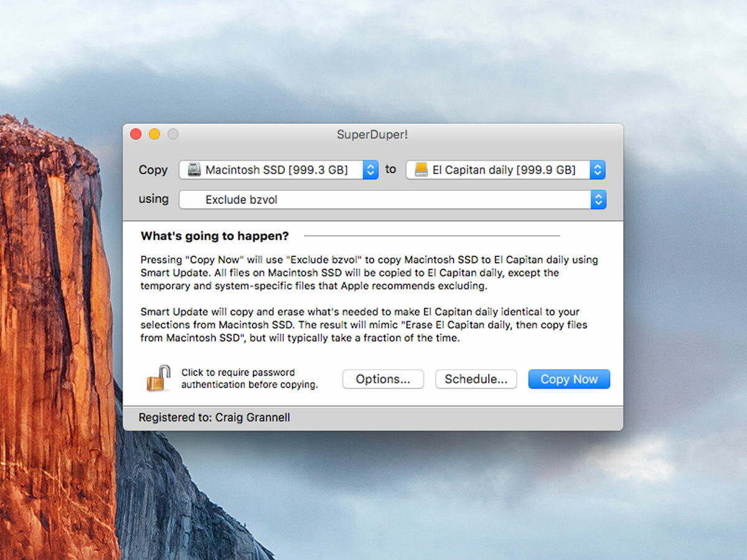
Task: Click the Schedule... button
Action: pyautogui.click(x=476, y=379)
